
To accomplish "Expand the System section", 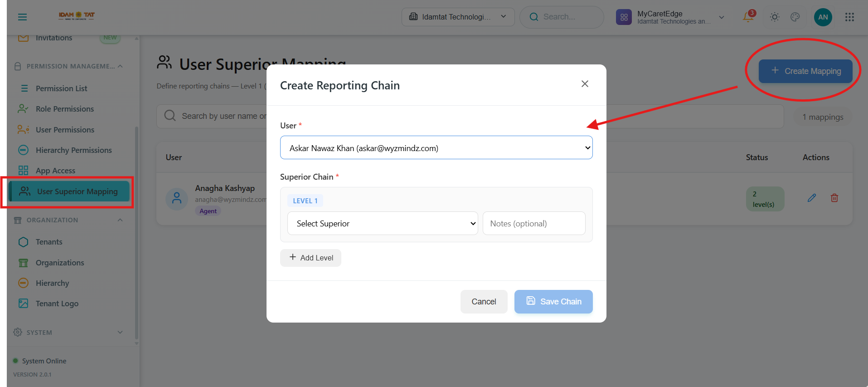I will coord(120,332).
